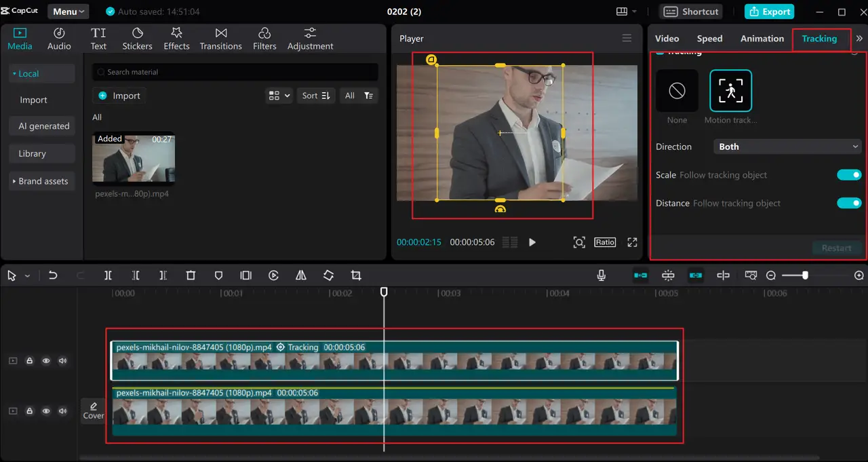The width and height of the screenshot is (868, 462).
Task: Open the Audio panel
Action: tap(59, 39)
